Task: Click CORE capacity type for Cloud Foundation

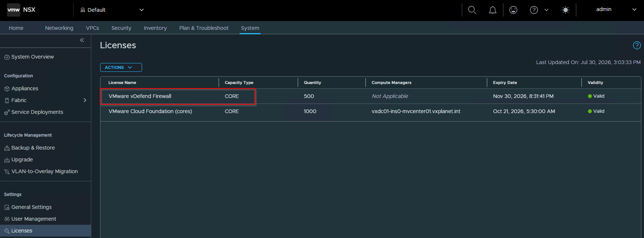Action: pyautogui.click(x=232, y=111)
